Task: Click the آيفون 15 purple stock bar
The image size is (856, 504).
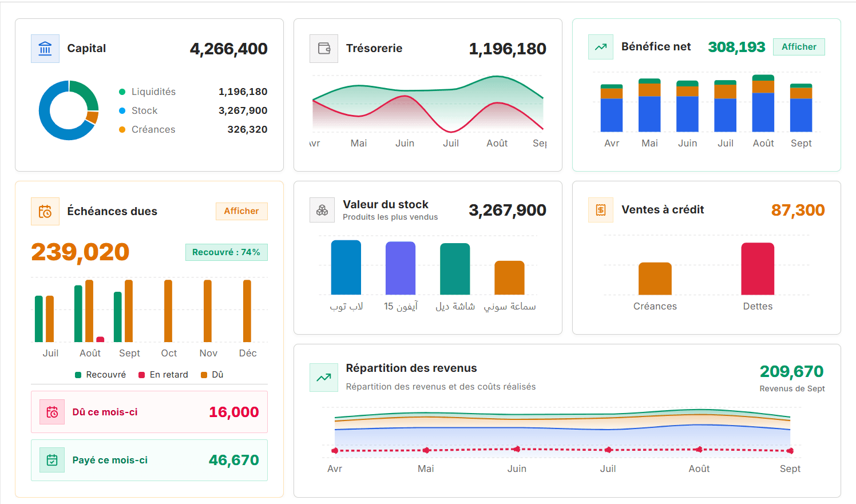Action: coord(401,268)
